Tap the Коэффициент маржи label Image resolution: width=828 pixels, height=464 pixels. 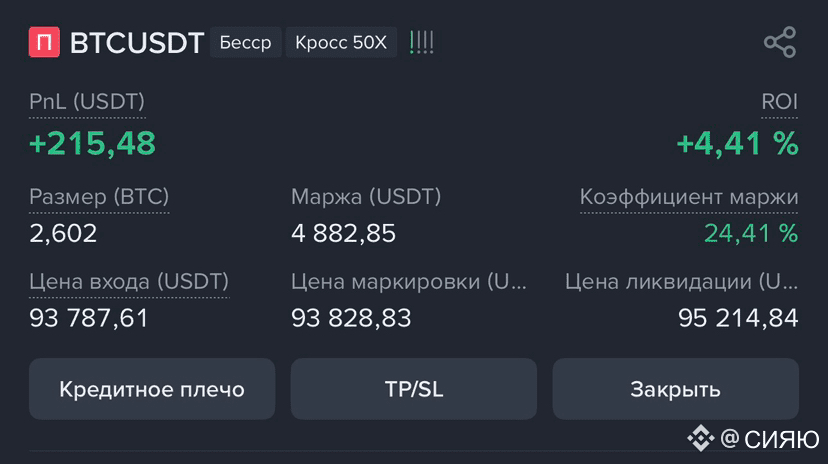click(x=689, y=197)
